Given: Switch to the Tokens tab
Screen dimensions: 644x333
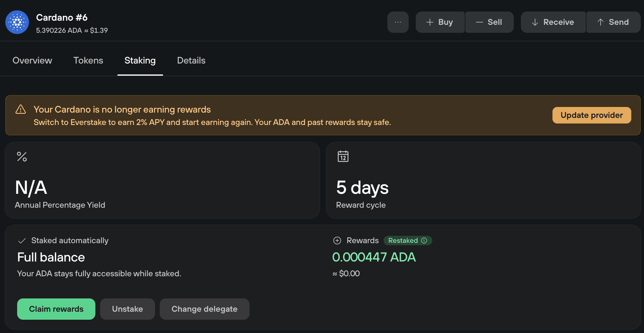Looking at the screenshot, I should click(88, 61).
